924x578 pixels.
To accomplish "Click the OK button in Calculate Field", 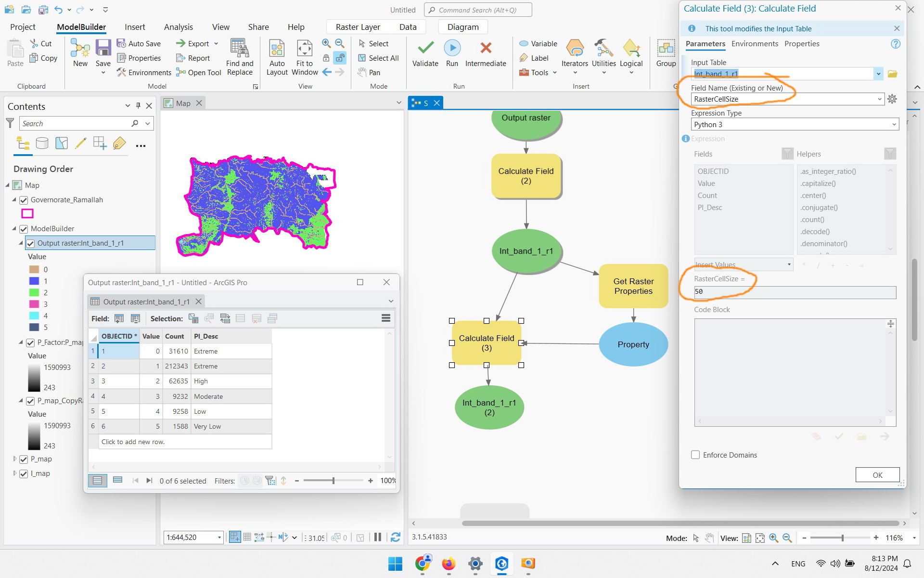I will pos(877,475).
